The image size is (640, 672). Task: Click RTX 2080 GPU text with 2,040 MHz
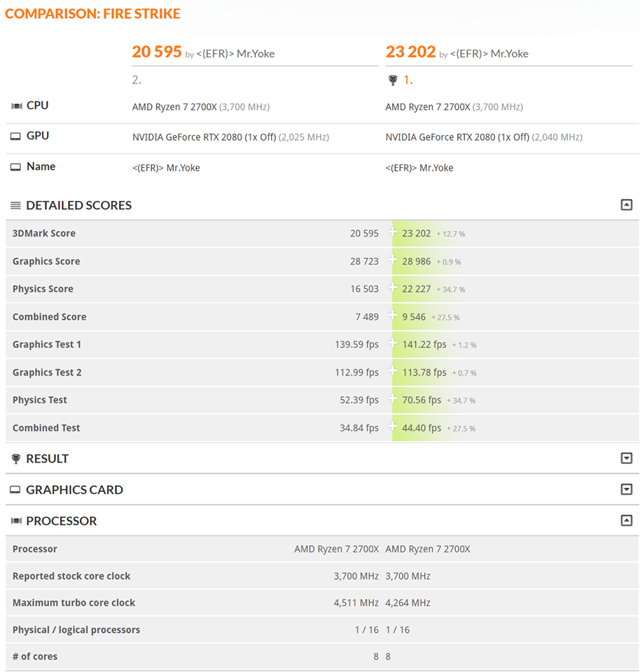pyautogui.click(x=484, y=137)
